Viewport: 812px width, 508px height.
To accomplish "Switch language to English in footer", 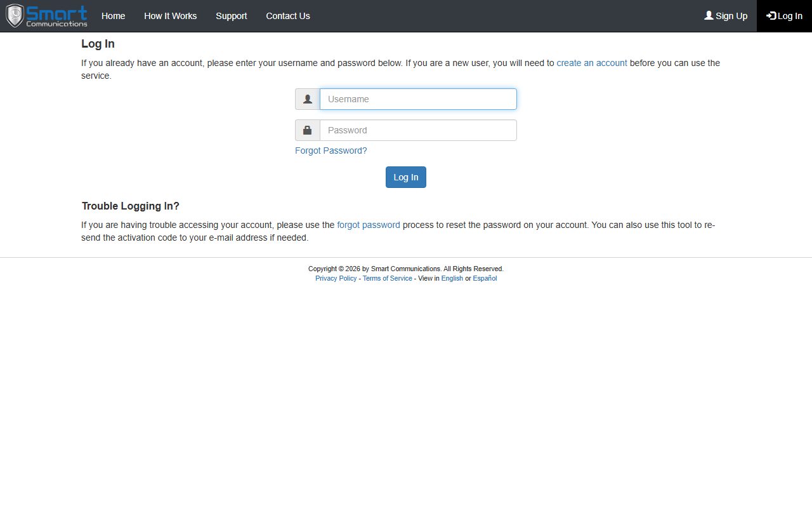I will click(452, 279).
